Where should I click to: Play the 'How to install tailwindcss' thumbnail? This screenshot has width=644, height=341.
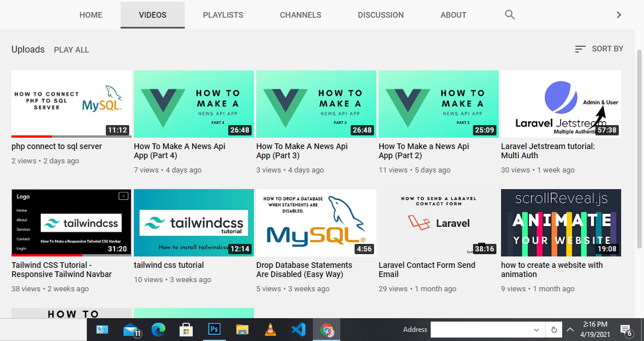click(194, 223)
